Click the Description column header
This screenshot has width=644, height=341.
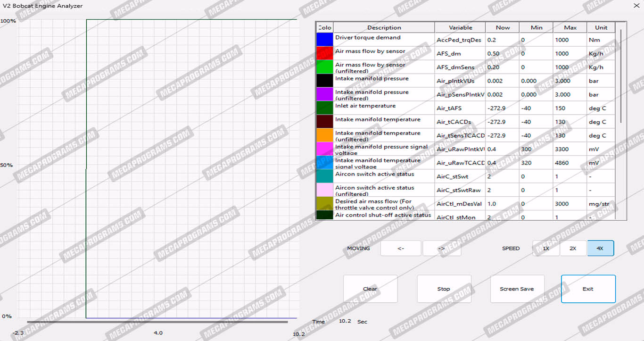point(384,27)
